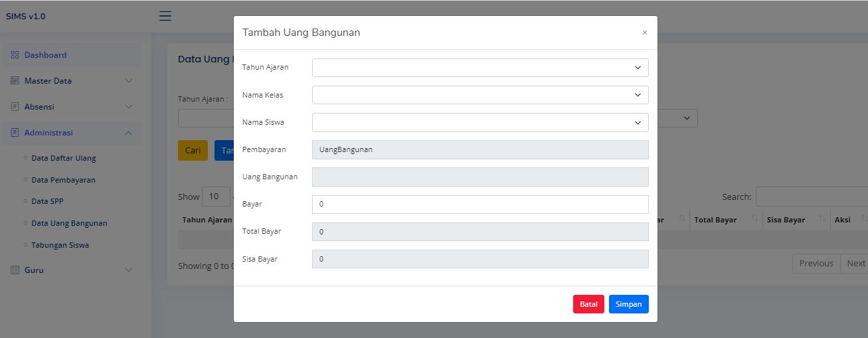Click the Dashboard grid icon
Viewport: 868px width, 338px height.
[x=15, y=55]
